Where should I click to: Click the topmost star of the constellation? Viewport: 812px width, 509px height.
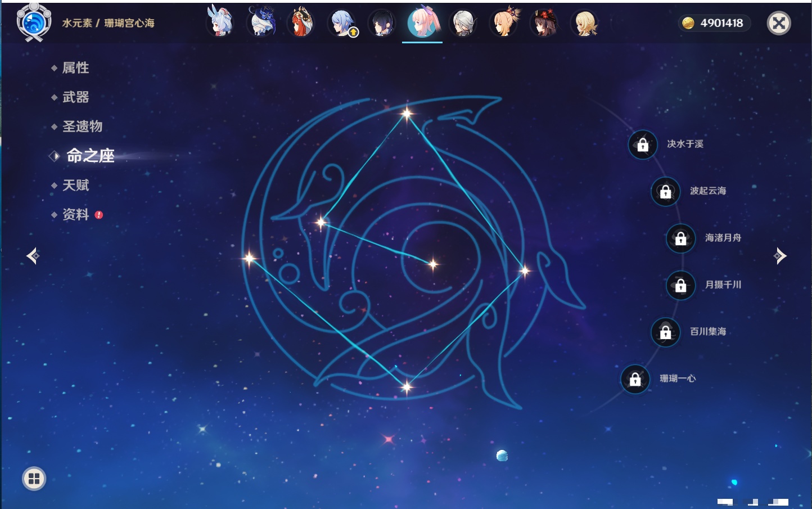[407, 114]
